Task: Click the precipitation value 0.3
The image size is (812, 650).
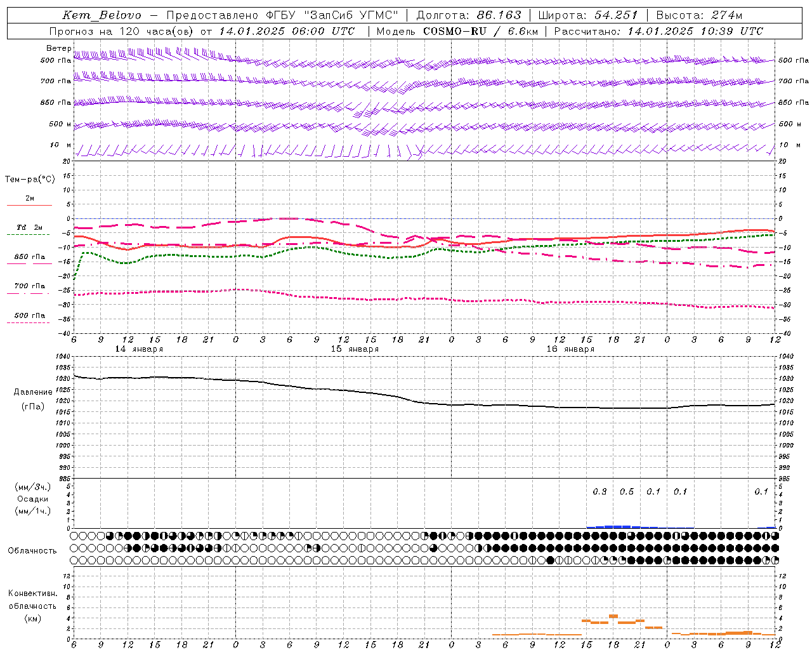Action: tap(599, 492)
